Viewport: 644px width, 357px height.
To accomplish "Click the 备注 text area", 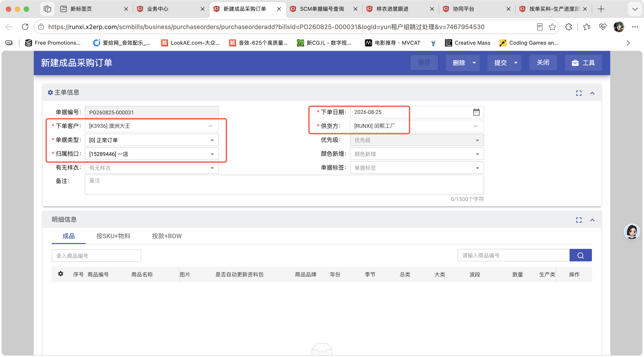I will pos(284,185).
